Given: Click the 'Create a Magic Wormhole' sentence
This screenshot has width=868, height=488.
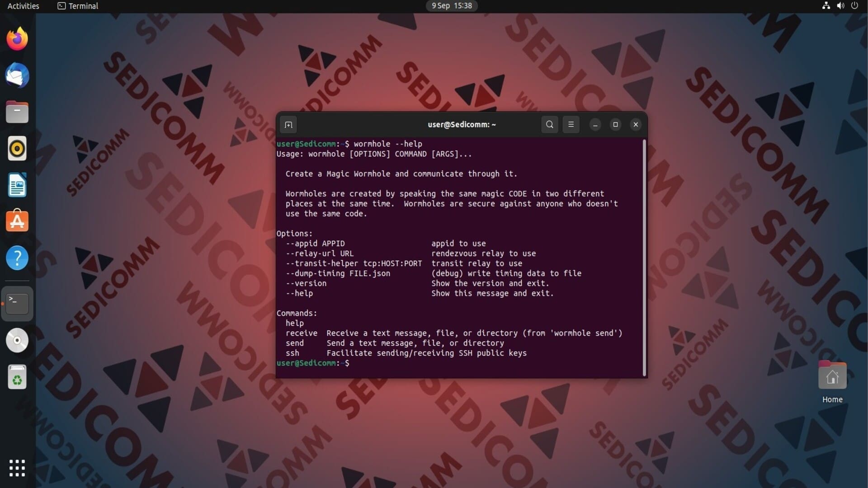Looking at the screenshot, I should coord(401,174).
